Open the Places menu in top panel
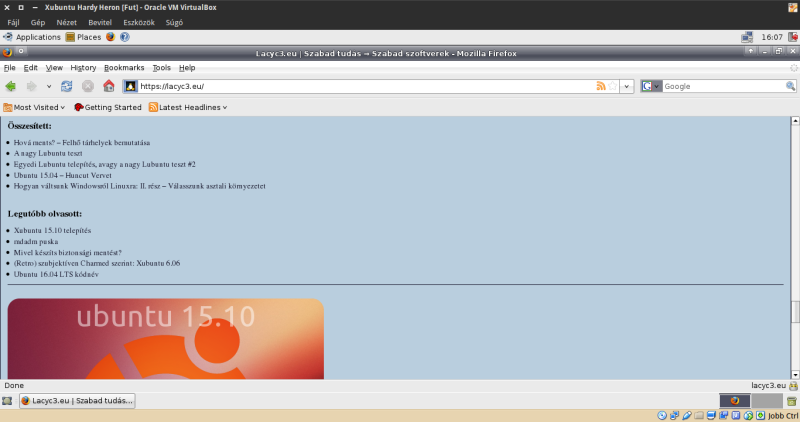800x422 pixels. (x=84, y=37)
